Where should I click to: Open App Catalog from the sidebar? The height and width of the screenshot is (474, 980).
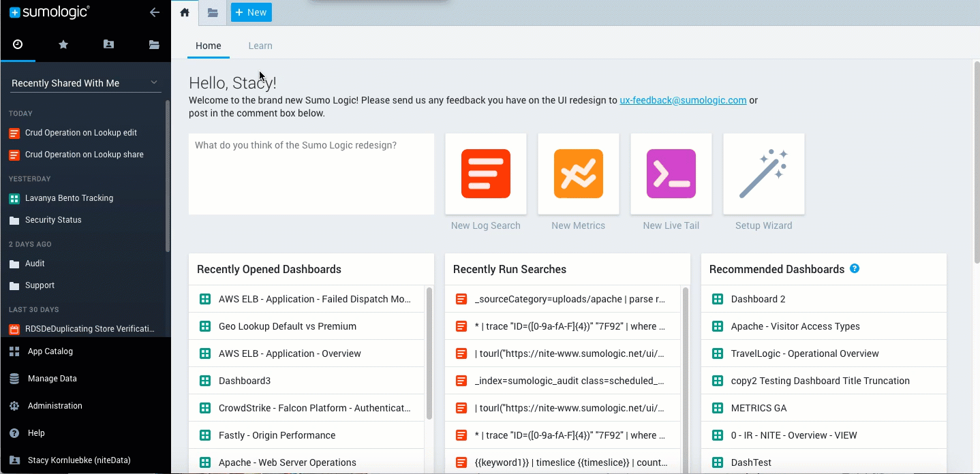[50, 351]
